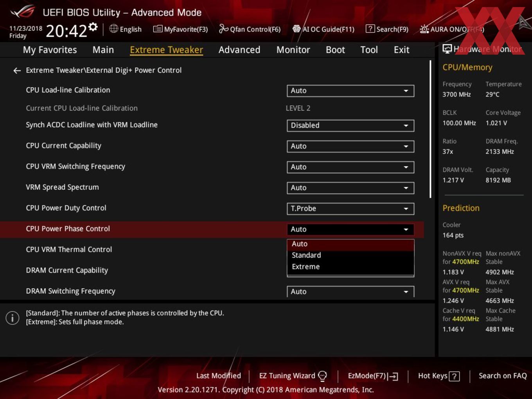Open Search(F9)
This screenshot has width=532, height=399.
387,29
